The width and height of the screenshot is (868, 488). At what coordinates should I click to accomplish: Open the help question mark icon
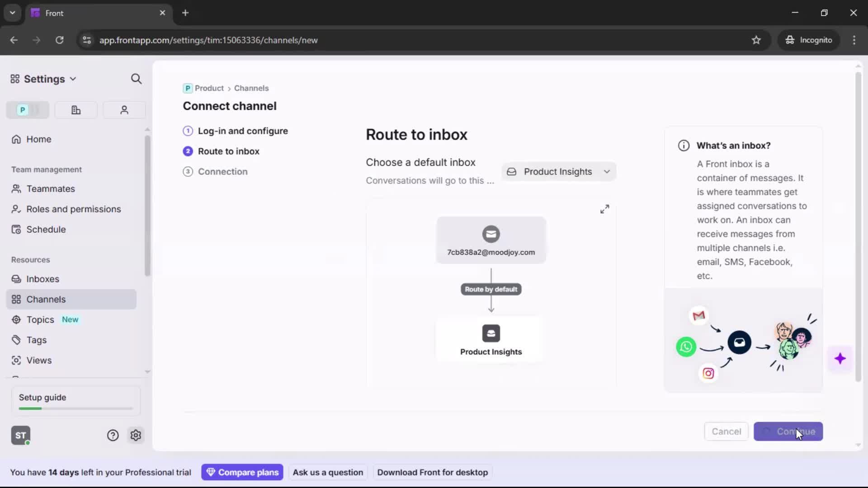[x=112, y=435]
